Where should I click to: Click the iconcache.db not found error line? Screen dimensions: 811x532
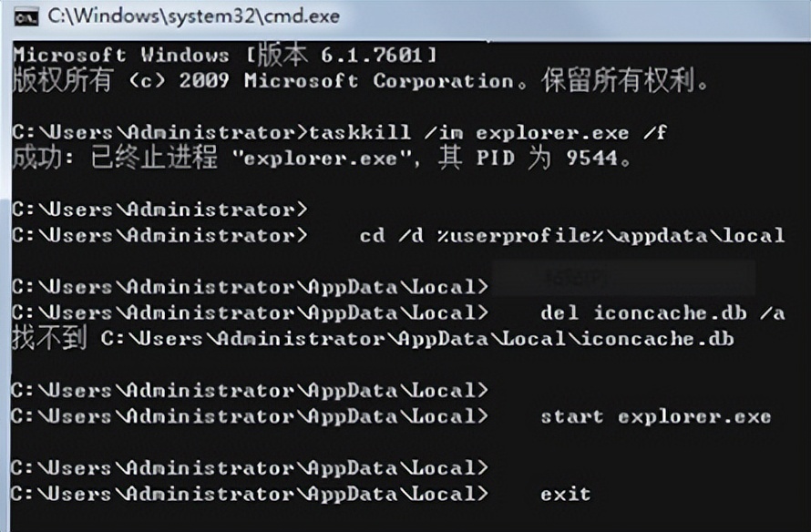tap(373, 339)
